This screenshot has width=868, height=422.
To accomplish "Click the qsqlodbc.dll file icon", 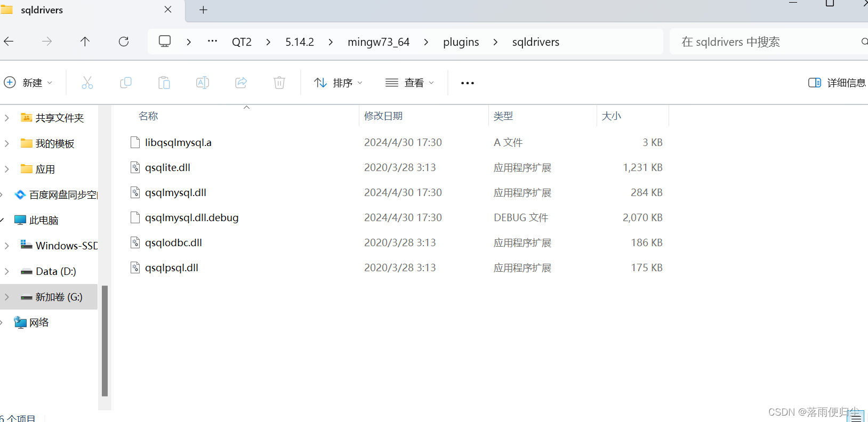I will (135, 242).
